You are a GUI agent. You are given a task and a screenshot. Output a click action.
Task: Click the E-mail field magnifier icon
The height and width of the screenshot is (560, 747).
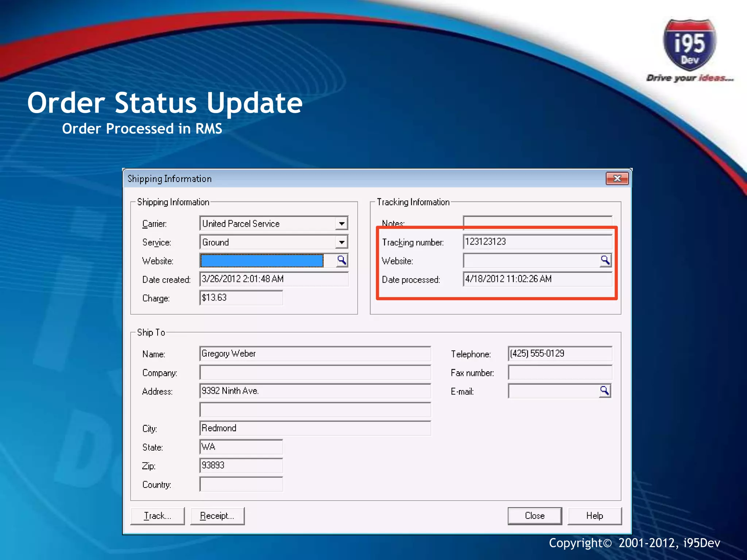(604, 391)
